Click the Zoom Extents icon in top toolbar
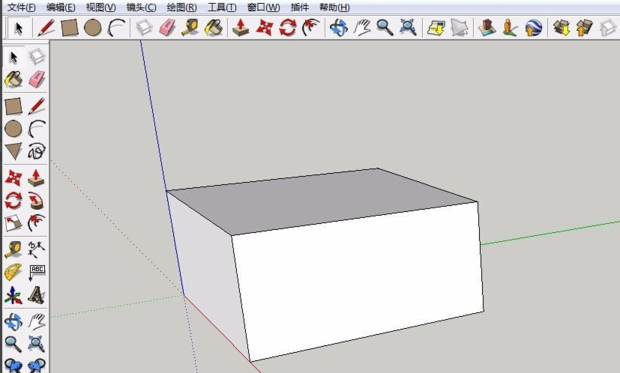The height and width of the screenshot is (373, 620). 408,28
